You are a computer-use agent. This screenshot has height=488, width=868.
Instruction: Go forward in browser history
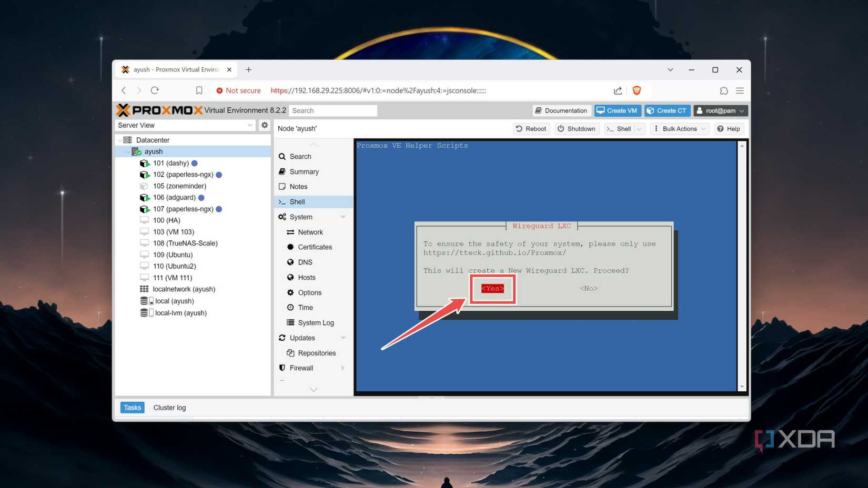139,90
